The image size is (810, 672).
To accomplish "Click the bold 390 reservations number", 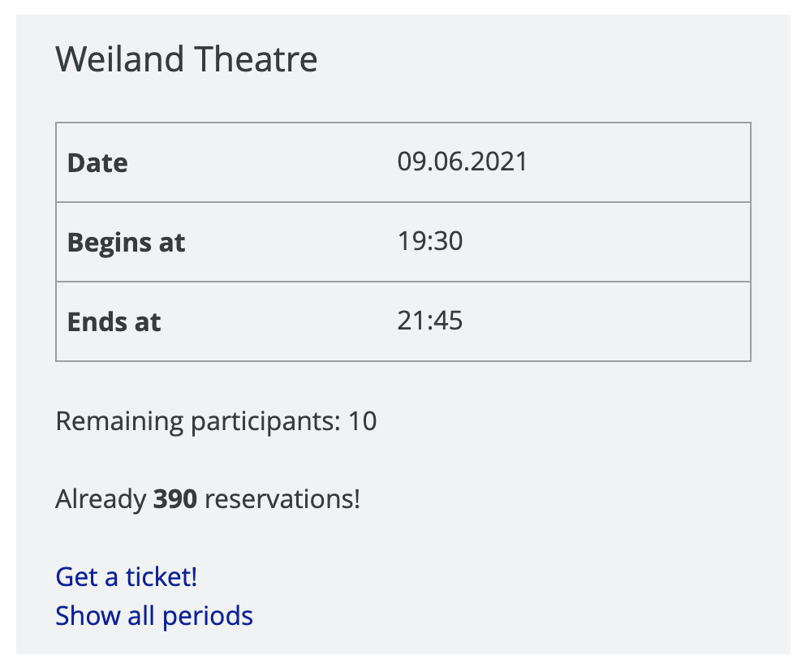I will click(x=174, y=499).
